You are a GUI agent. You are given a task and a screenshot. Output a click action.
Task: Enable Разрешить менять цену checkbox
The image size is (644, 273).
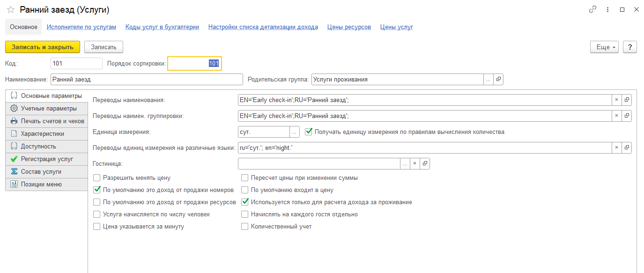tap(97, 178)
